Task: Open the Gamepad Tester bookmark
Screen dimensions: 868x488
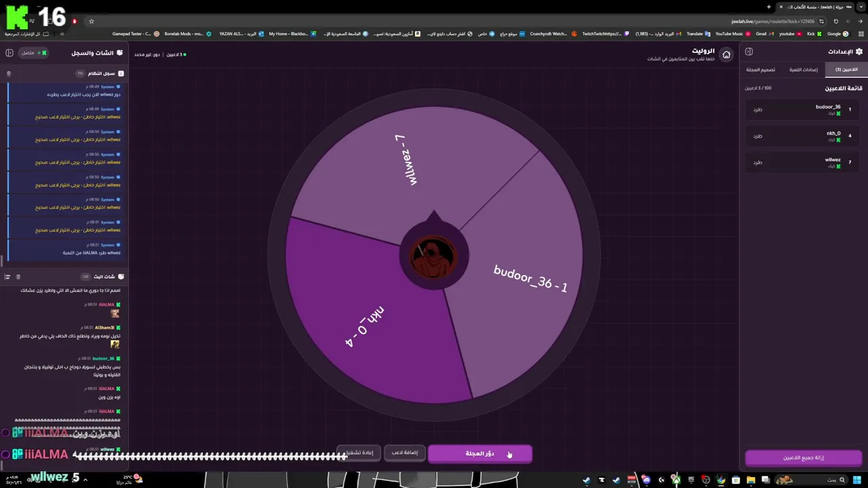Action: pyautogui.click(x=136, y=34)
